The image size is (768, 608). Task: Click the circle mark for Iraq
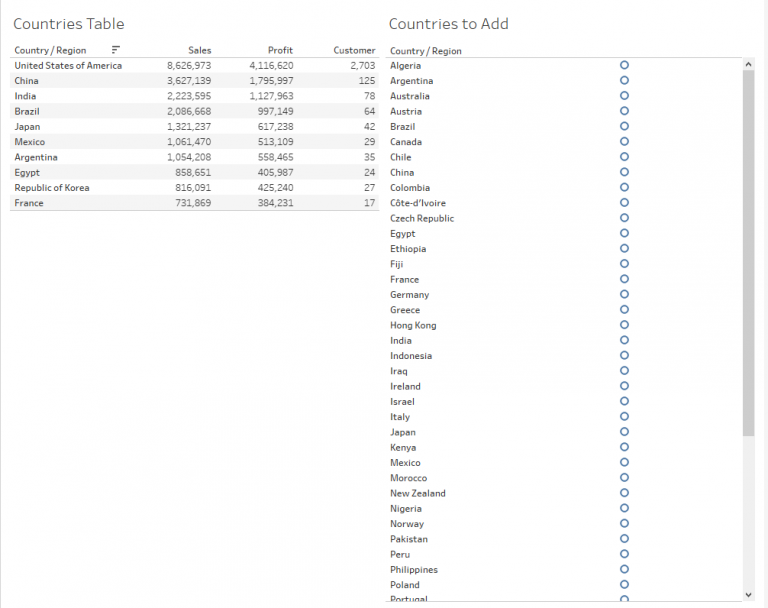click(624, 370)
